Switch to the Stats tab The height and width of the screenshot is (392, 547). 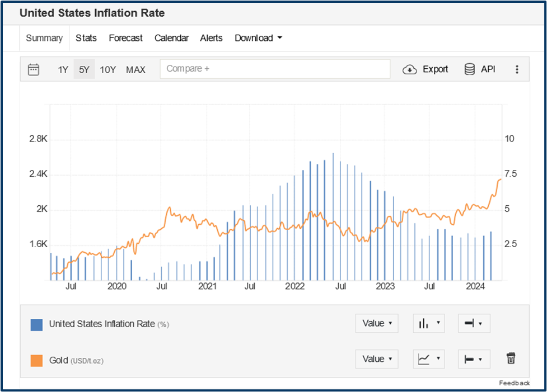pos(86,38)
